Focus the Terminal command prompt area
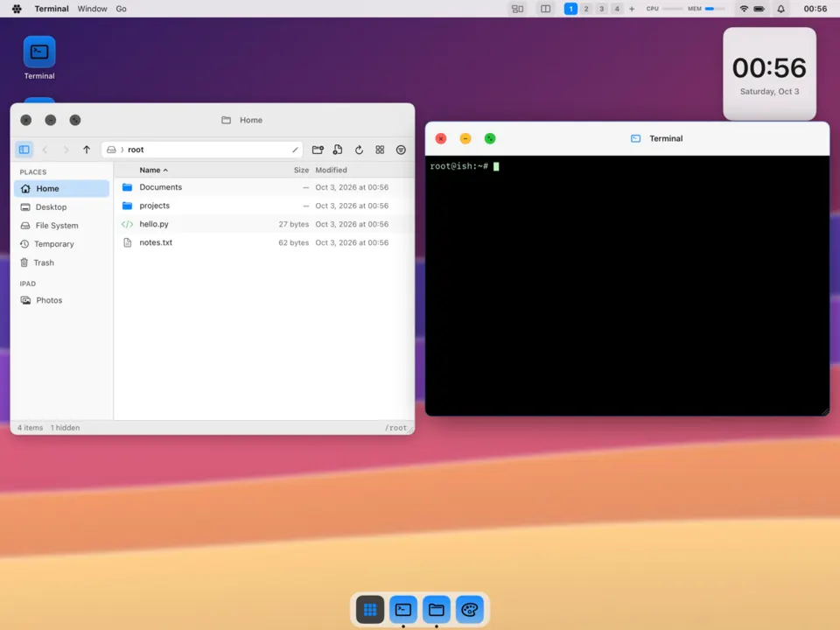This screenshot has height=630, width=840. point(627,285)
